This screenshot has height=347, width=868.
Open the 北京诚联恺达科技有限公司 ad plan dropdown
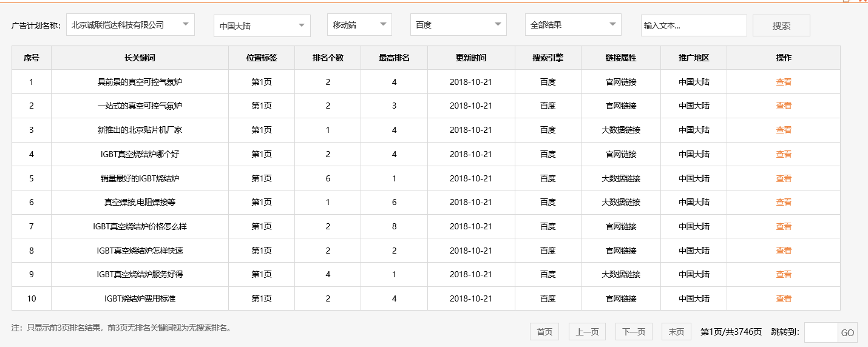[x=131, y=25]
